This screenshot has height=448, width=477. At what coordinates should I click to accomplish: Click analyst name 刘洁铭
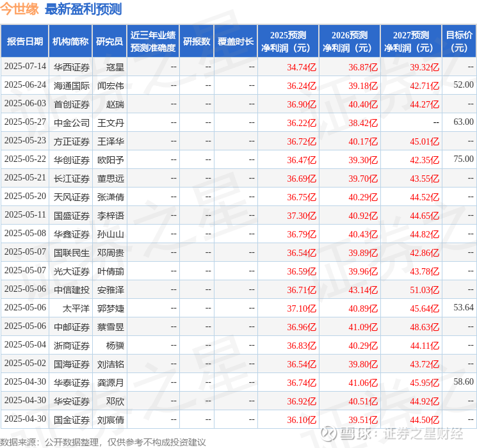111,364
